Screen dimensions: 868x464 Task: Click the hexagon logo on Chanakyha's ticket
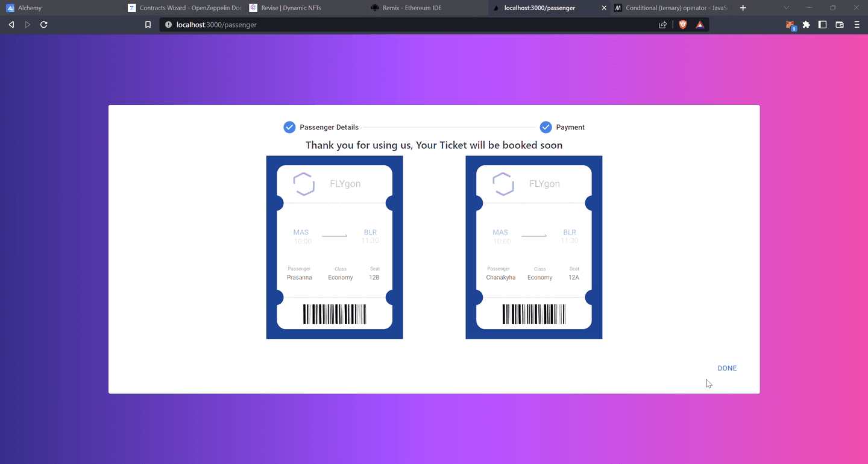click(x=503, y=184)
